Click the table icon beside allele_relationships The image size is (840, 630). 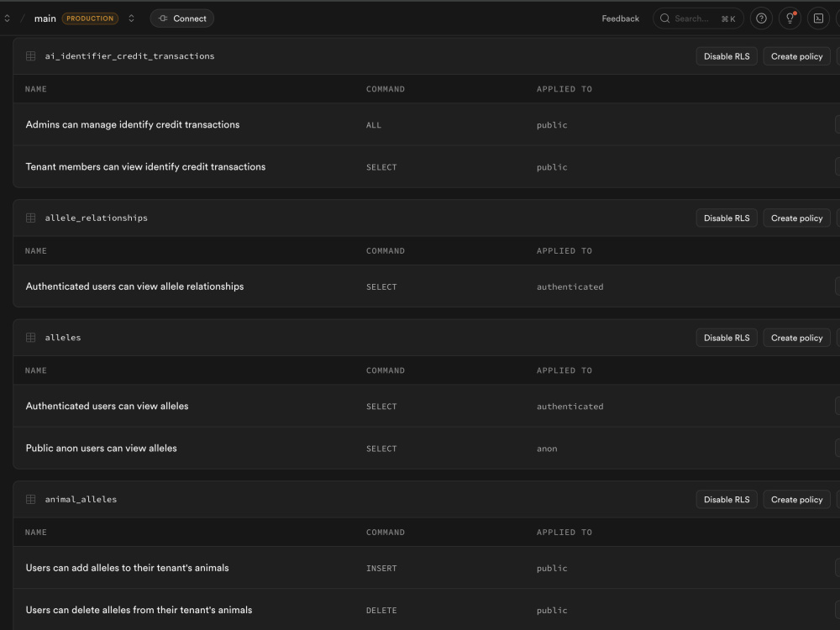click(30, 218)
